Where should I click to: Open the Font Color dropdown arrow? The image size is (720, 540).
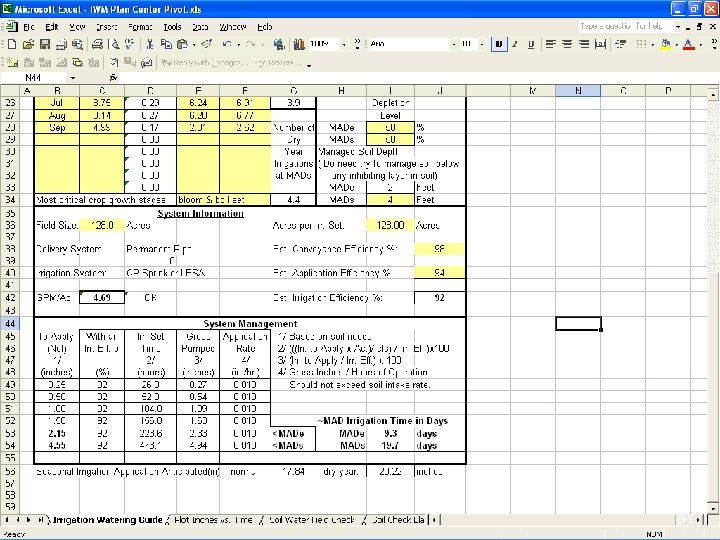pyautogui.click(x=700, y=45)
